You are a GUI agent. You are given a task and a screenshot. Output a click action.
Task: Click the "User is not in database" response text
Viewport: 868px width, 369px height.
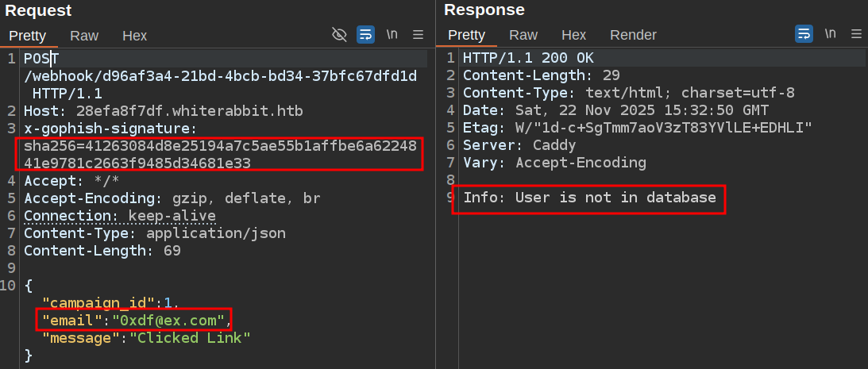click(615, 198)
